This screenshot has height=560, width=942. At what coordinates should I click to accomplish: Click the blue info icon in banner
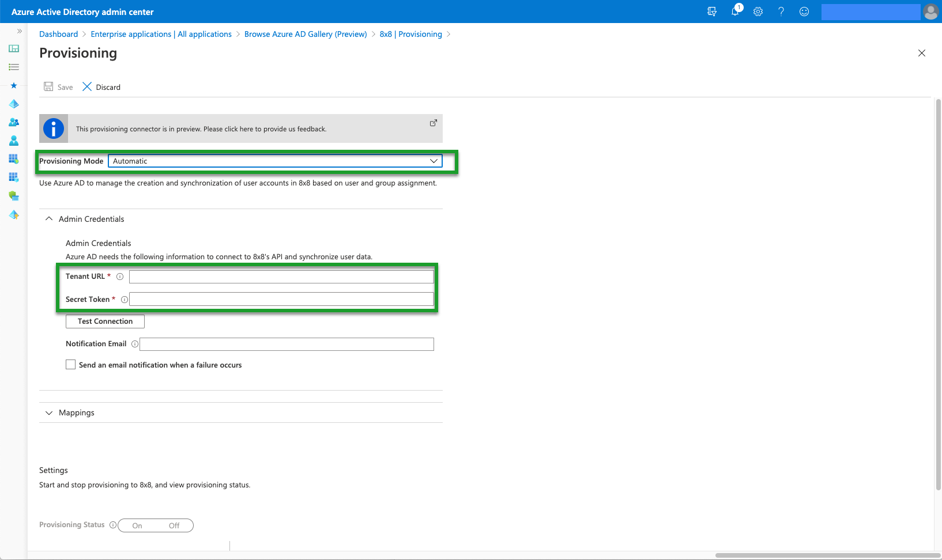click(x=54, y=128)
